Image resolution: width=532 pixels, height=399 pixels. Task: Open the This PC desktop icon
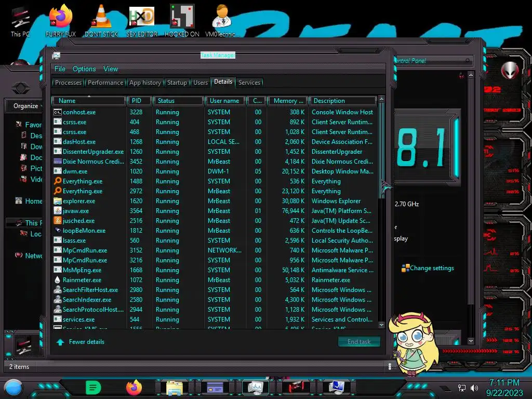[x=20, y=21]
